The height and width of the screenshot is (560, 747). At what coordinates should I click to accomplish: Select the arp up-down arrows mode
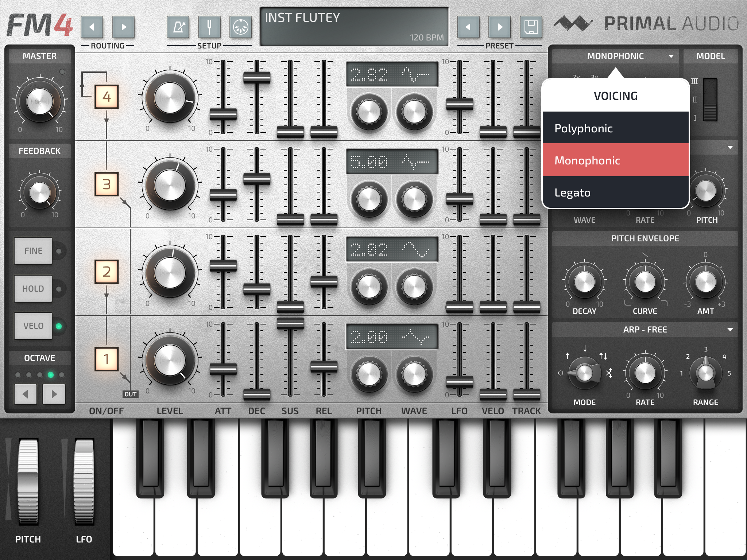(x=603, y=356)
